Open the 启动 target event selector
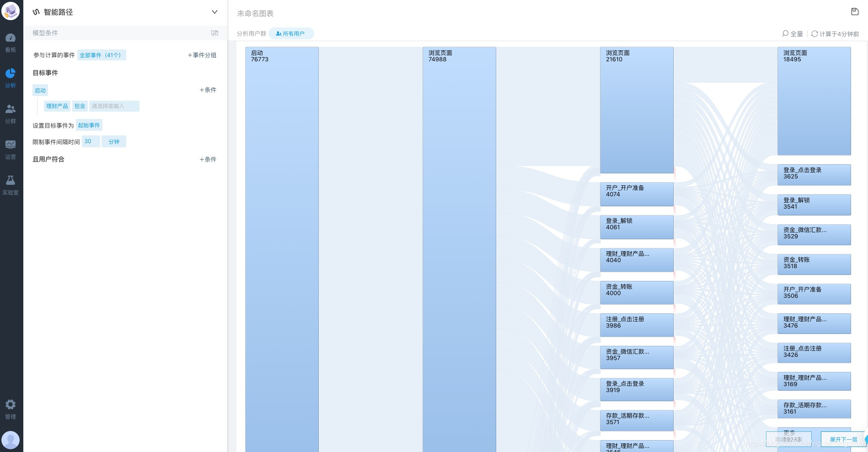 (x=40, y=90)
